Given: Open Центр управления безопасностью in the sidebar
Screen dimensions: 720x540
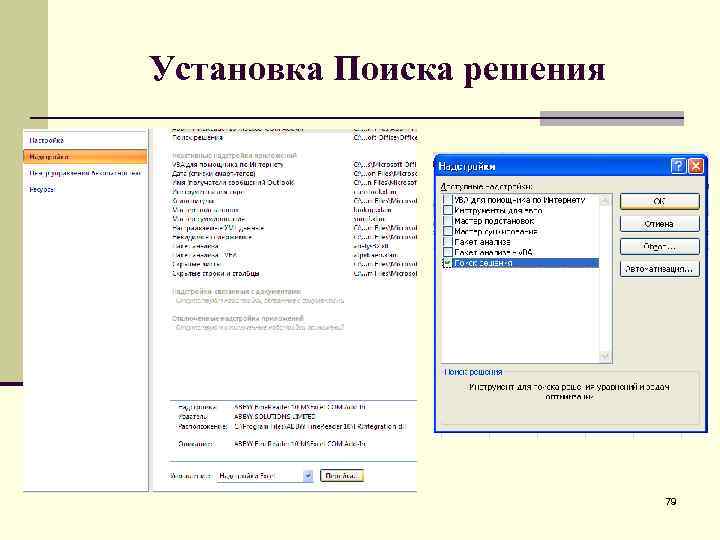Looking at the screenshot, I should pyautogui.click(x=85, y=173).
